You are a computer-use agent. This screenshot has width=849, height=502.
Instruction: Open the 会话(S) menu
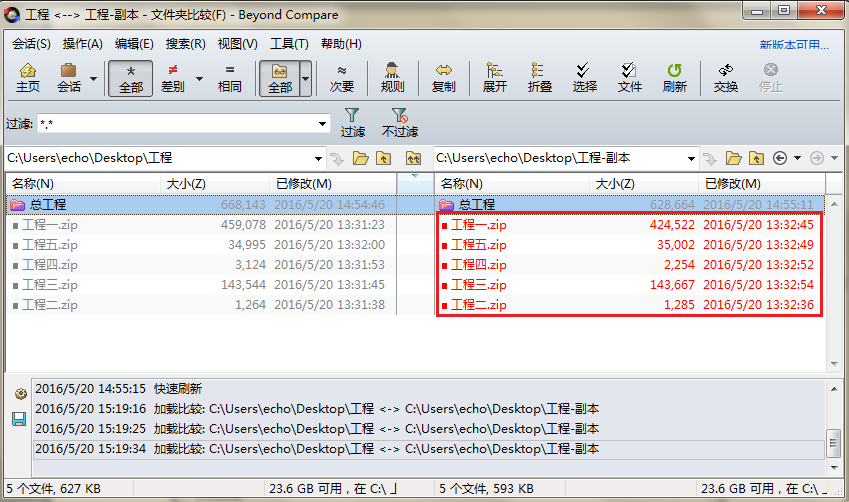31,44
